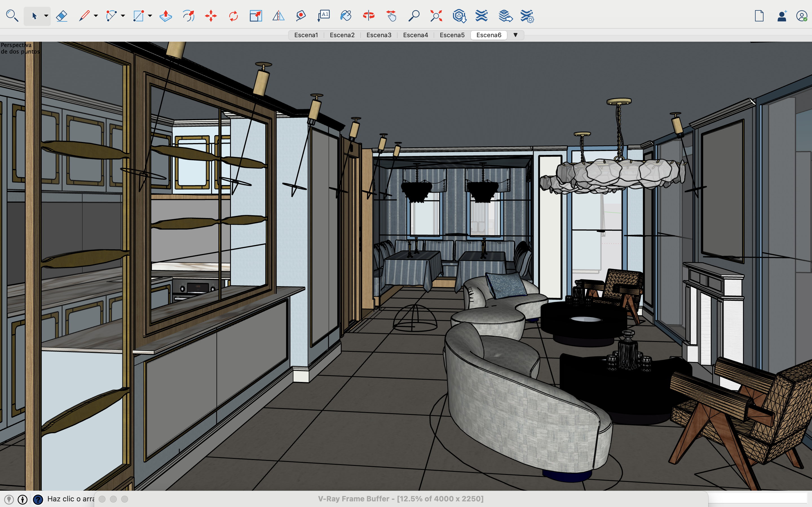Toggle the geolocation status icon

tap(9, 499)
